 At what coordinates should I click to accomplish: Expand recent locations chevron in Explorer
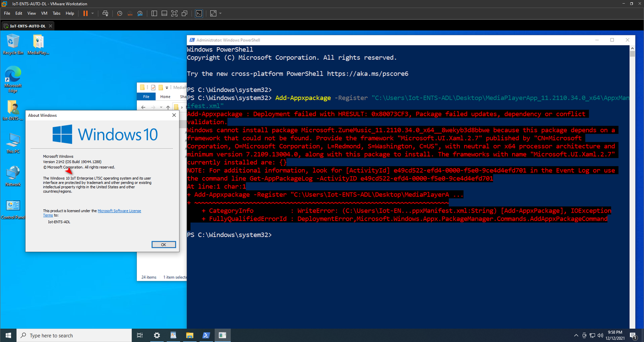click(x=160, y=107)
